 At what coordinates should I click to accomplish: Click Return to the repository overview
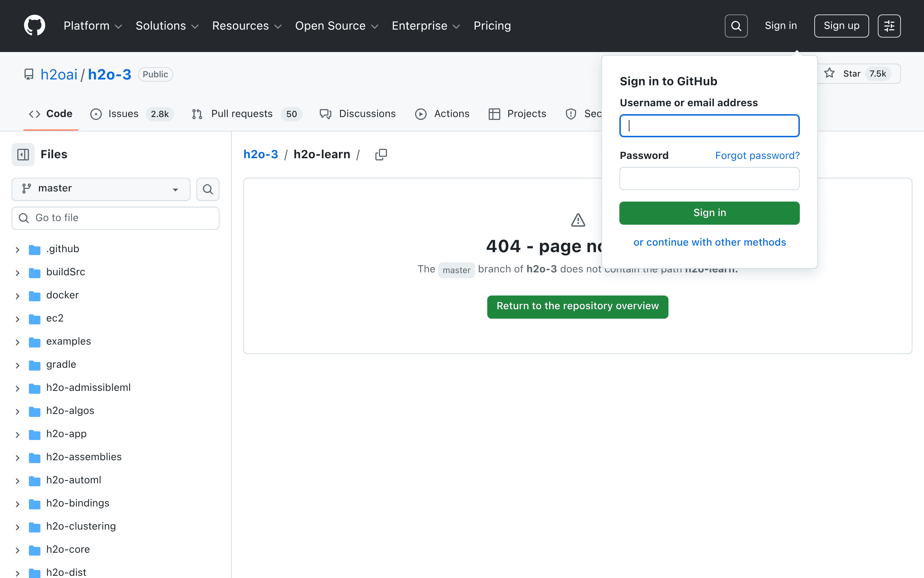[578, 307]
